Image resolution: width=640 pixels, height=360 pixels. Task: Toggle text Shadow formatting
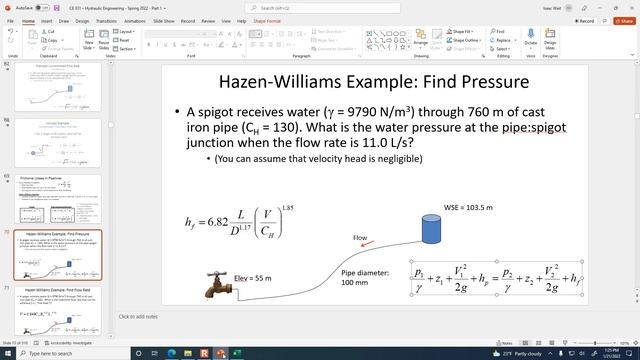(174, 44)
